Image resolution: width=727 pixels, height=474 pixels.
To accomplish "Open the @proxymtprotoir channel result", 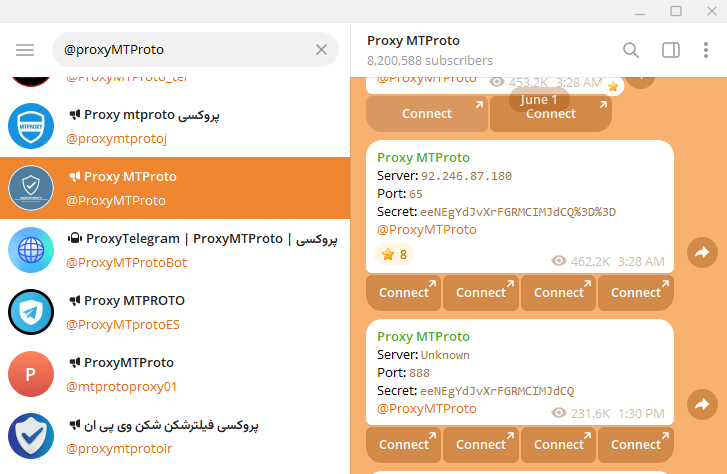I will pyautogui.click(x=175, y=436).
